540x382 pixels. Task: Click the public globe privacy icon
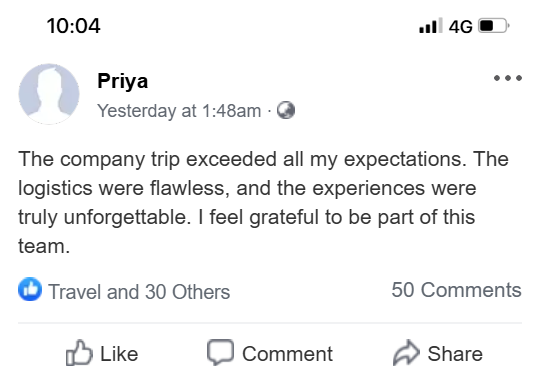coord(286,110)
